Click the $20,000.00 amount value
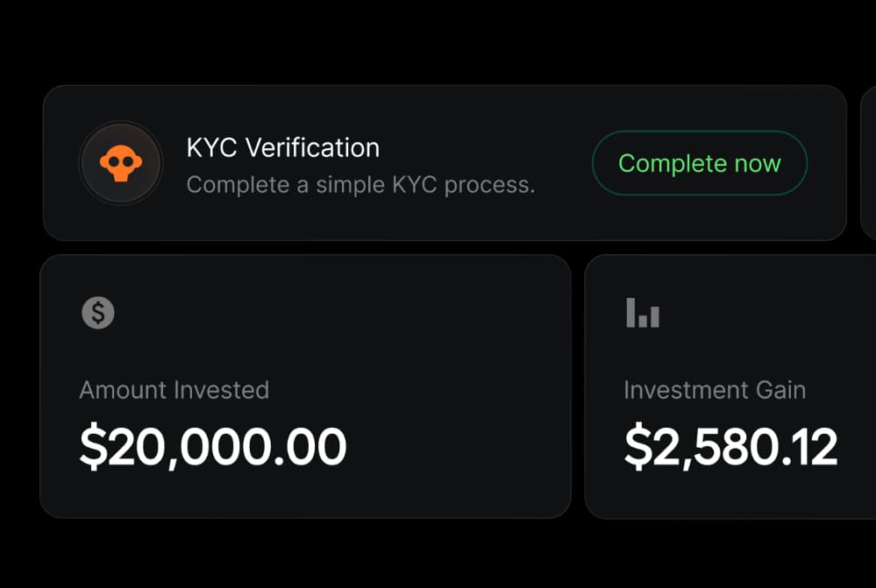The width and height of the screenshot is (876, 588). coord(213,446)
